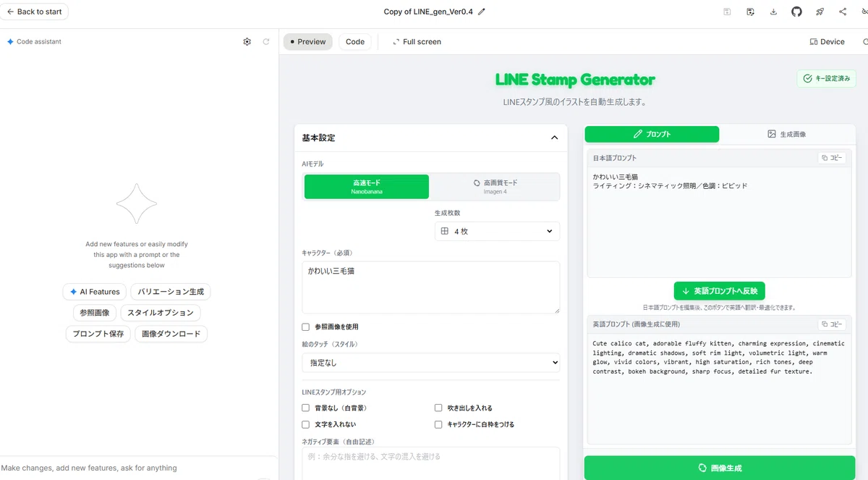Switch to the Code tab
Screen dimensions: 868x480
(355, 42)
